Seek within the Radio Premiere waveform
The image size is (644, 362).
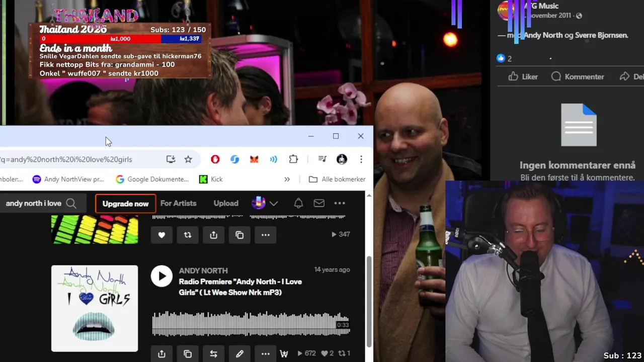click(251, 324)
